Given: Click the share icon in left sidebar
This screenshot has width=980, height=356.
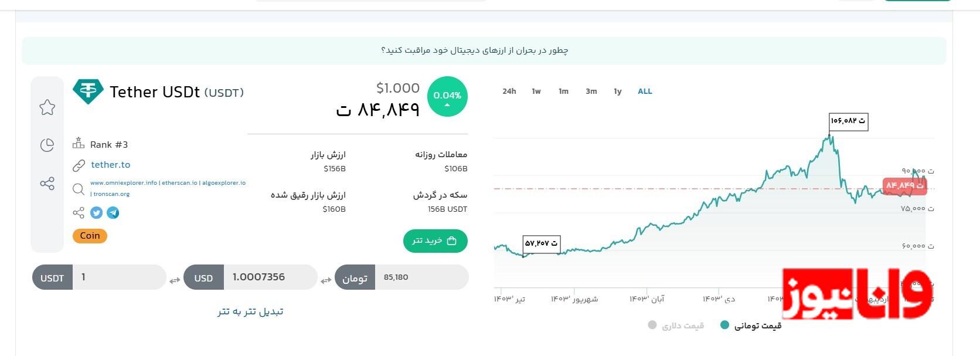Looking at the screenshot, I should (x=47, y=184).
